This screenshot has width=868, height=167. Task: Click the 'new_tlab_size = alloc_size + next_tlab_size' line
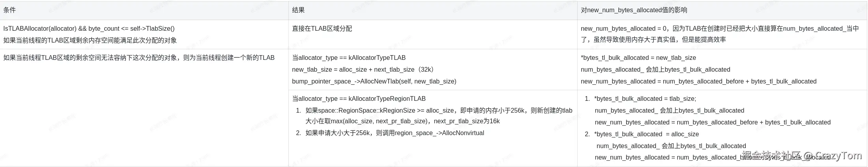click(363, 70)
